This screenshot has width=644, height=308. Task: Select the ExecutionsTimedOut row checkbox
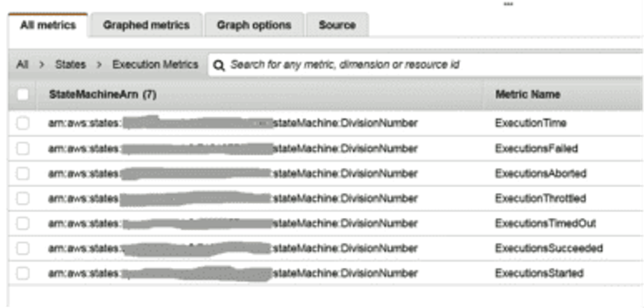click(x=23, y=223)
